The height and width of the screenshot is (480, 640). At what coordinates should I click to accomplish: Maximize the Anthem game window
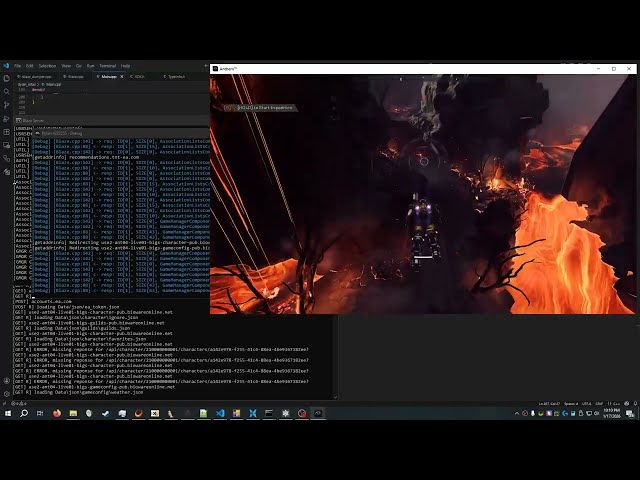pyautogui.click(x=613, y=69)
